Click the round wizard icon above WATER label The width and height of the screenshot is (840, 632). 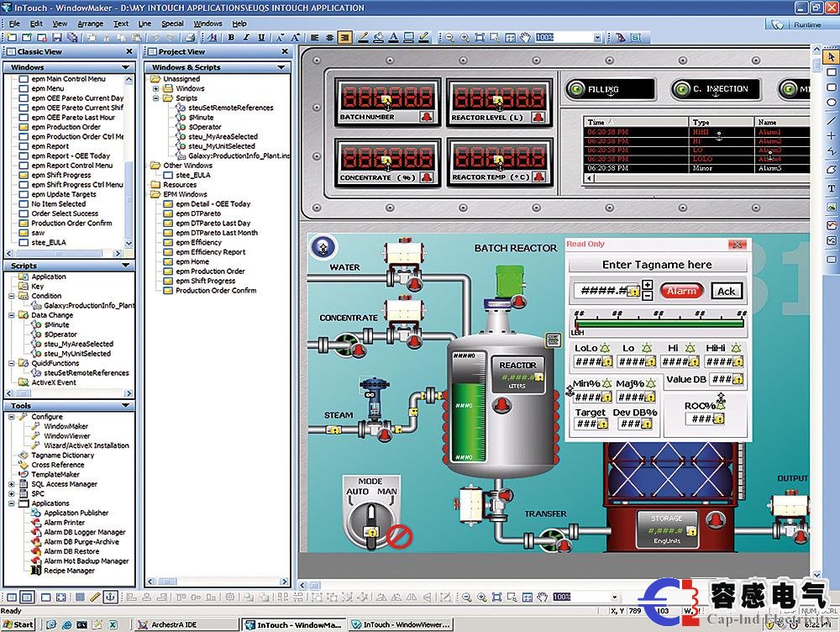tap(323, 247)
